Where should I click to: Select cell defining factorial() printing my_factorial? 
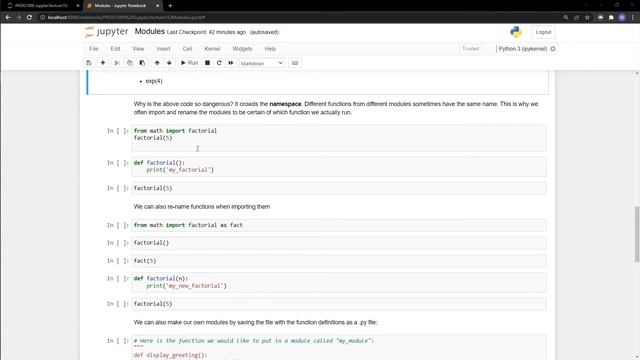click(x=339, y=167)
